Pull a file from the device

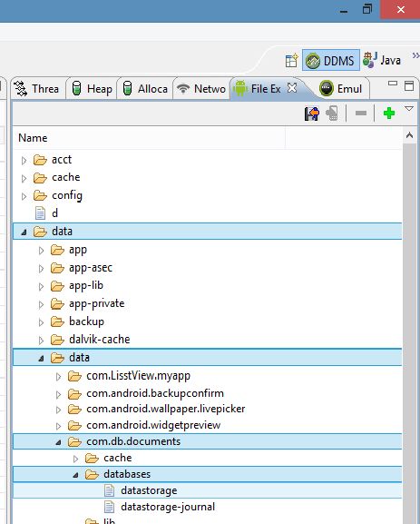312,114
